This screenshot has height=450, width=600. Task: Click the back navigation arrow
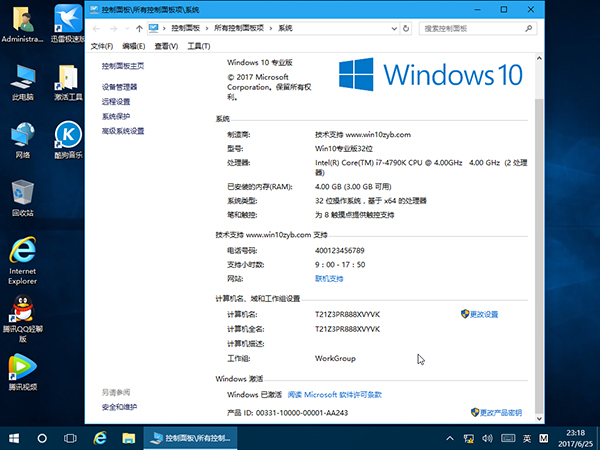(x=97, y=28)
